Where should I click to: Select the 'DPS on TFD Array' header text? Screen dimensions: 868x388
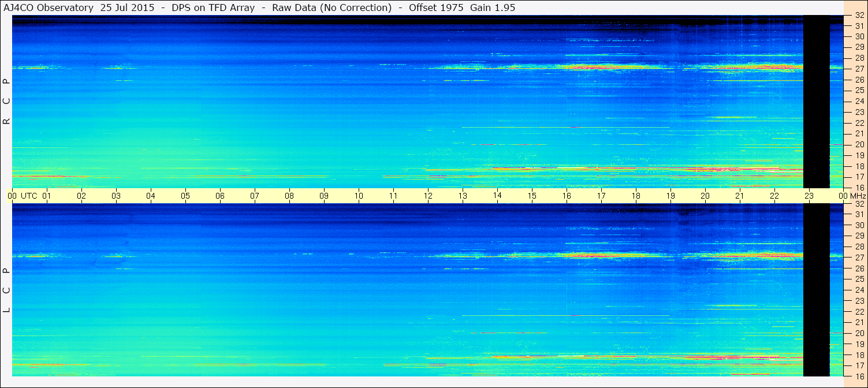[x=213, y=8]
